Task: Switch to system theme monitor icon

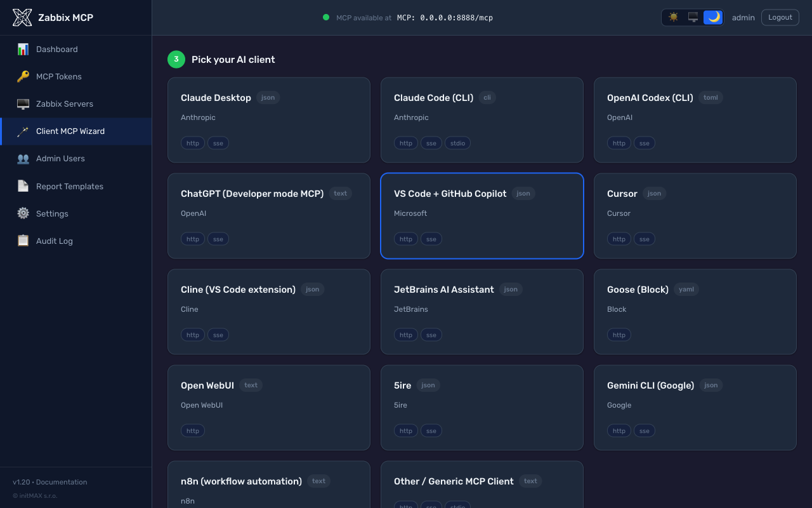Action: tap(693, 17)
